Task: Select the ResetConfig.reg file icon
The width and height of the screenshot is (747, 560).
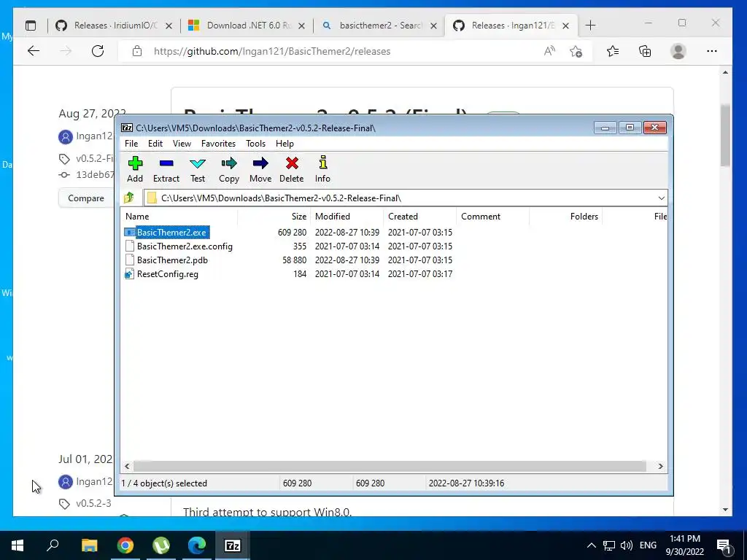Action: [x=129, y=274]
